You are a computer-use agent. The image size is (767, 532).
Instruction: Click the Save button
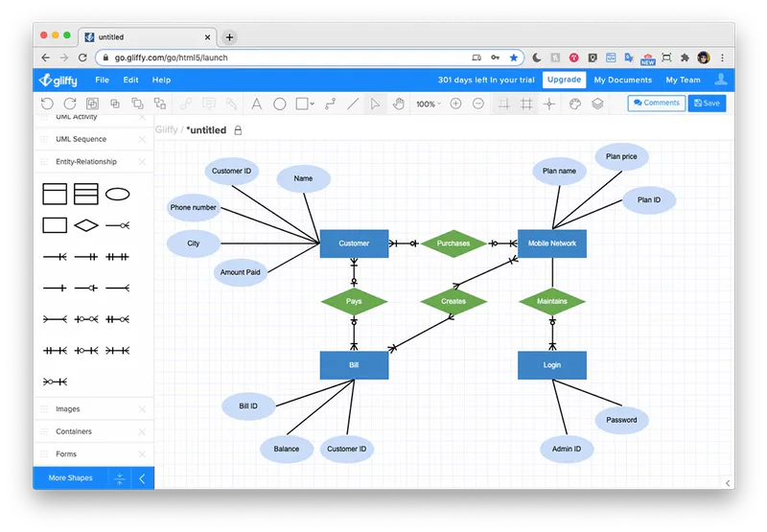[707, 104]
